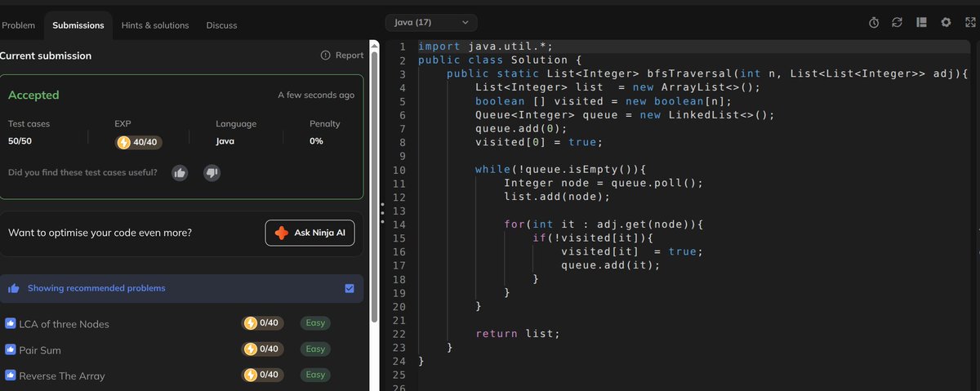
Task: Open the Hints & solutions tab
Action: coord(155,25)
